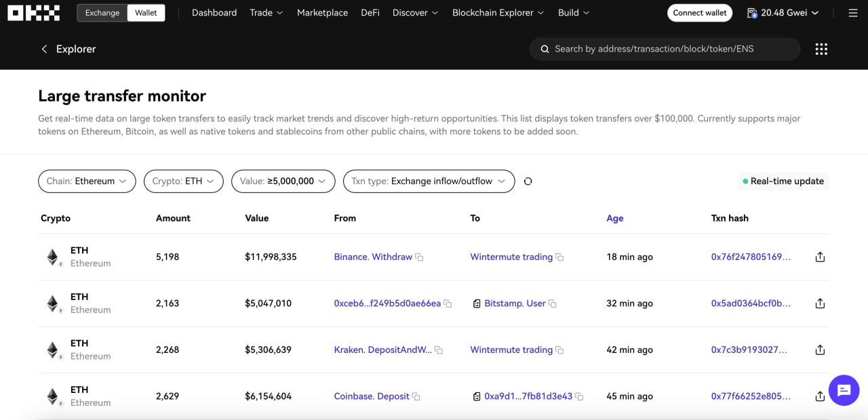Copy the Wintermute trading address in 42 min row
This screenshot has width=868, height=420.
click(x=559, y=350)
